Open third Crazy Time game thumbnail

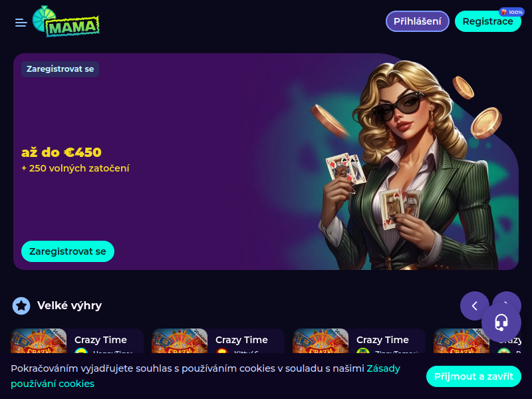tap(321, 340)
